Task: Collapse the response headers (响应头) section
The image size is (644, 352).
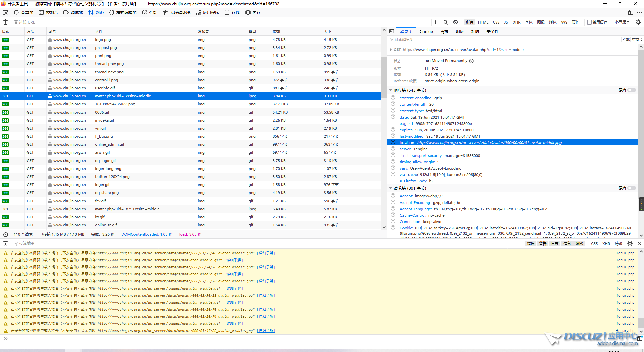Action: point(391,90)
